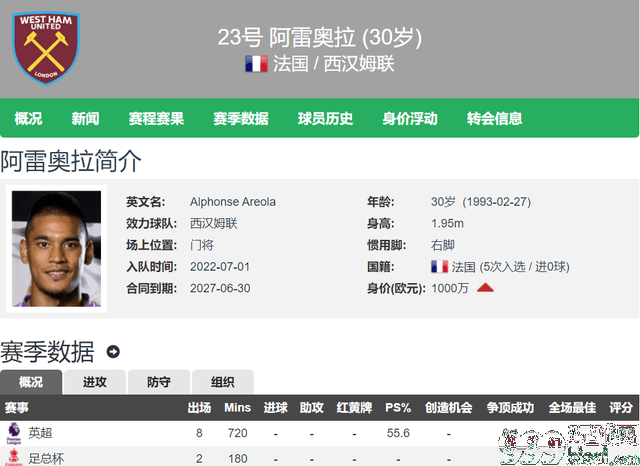Click the French flag in the header
Image resolution: width=640 pixels, height=466 pixels.
[x=256, y=64]
